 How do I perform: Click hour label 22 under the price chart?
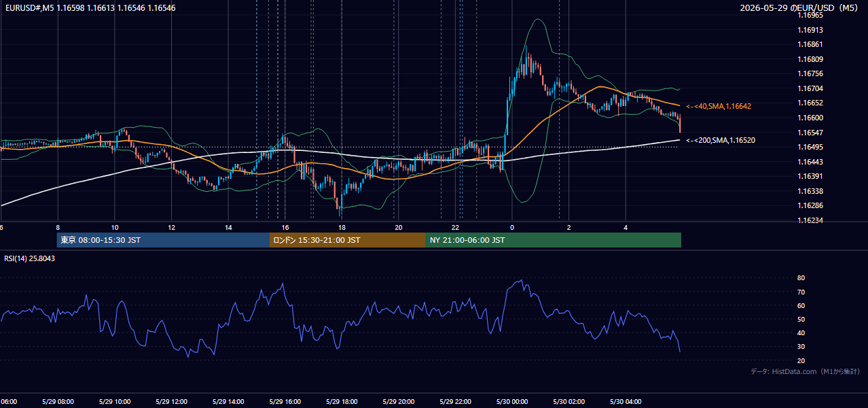(x=455, y=228)
